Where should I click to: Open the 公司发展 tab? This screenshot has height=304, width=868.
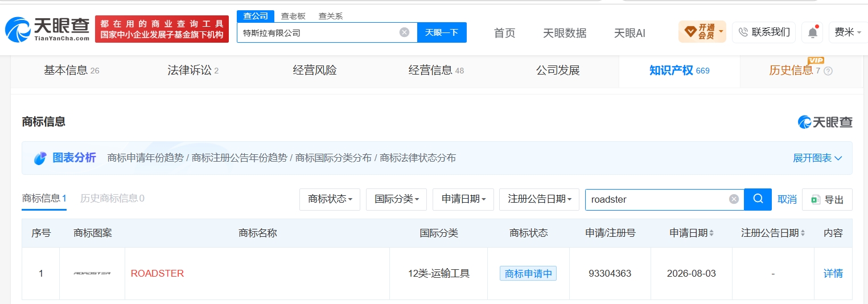[558, 71]
